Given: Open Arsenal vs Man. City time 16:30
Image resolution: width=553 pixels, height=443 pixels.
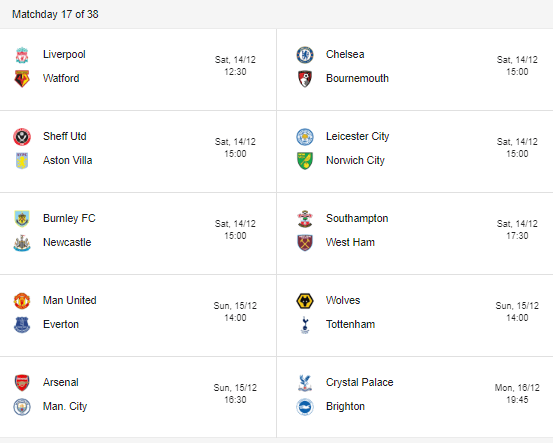Looking at the screenshot, I should tap(235, 394).
